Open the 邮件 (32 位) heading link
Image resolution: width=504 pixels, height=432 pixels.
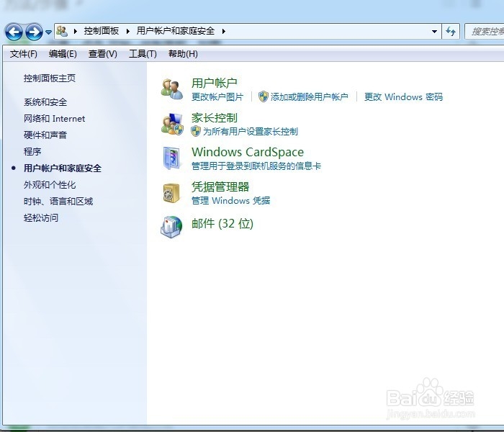(222, 223)
